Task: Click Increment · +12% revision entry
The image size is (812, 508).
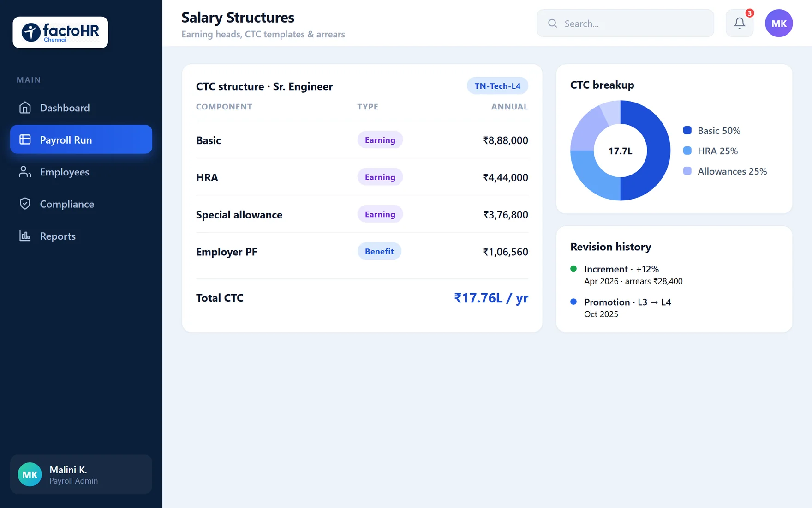Action: pyautogui.click(x=621, y=269)
